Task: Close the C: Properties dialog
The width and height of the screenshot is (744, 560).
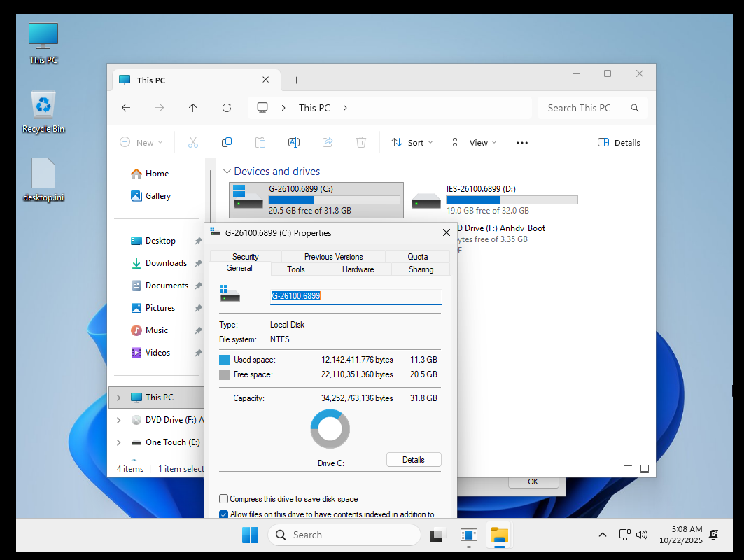Action: coord(446,232)
